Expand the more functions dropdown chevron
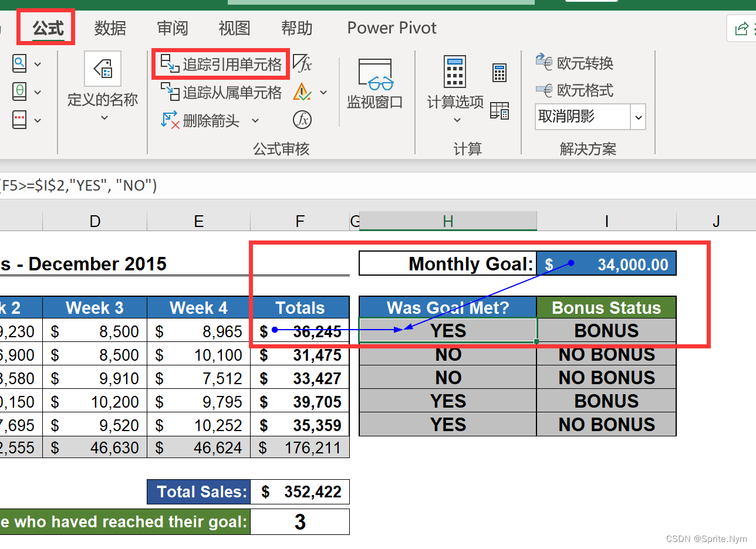Viewport: 756px width, 549px height. click(38, 120)
